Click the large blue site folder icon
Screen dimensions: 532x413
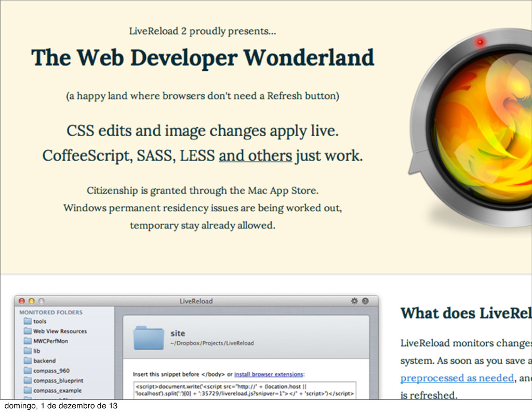(149, 337)
